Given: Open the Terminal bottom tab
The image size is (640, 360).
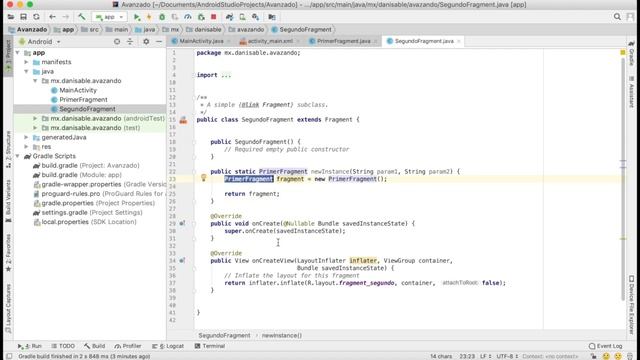Looking at the screenshot, I should click(210, 346).
